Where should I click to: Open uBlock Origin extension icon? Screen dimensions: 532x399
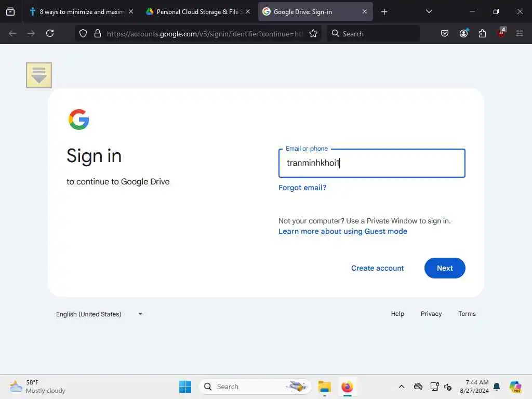click(x=501, y=33)
